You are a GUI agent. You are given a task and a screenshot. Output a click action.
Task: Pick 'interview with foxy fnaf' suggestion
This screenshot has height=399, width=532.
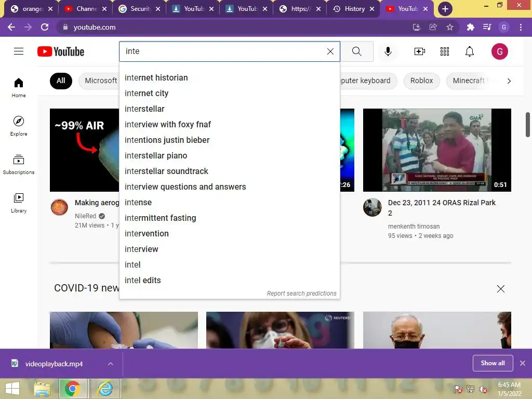pos(230,125)
